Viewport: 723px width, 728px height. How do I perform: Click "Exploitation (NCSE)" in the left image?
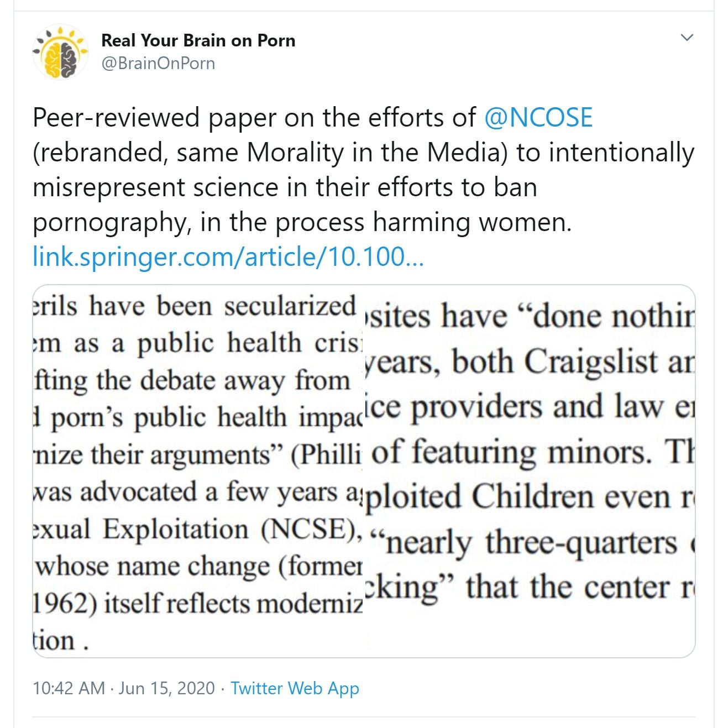pos(231,529)
